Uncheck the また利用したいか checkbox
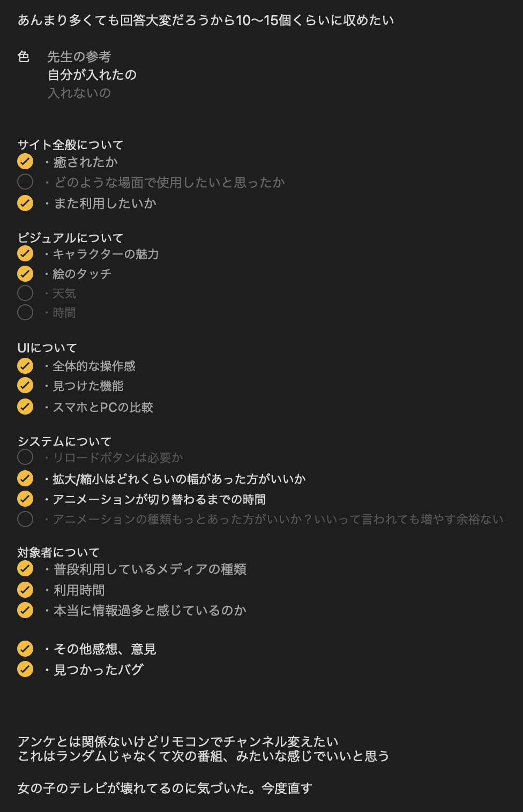This screenshot has width=523, height=812. coord(25,203)
